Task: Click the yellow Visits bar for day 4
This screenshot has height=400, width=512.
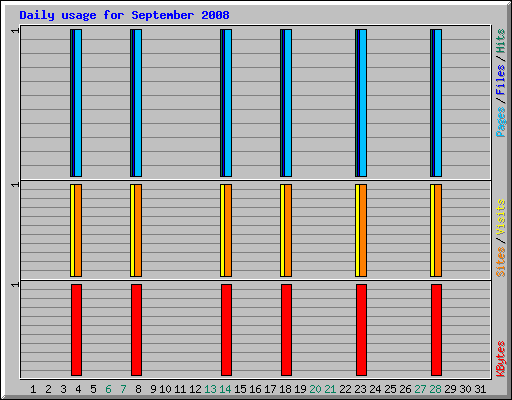Action: coord(72,230)
